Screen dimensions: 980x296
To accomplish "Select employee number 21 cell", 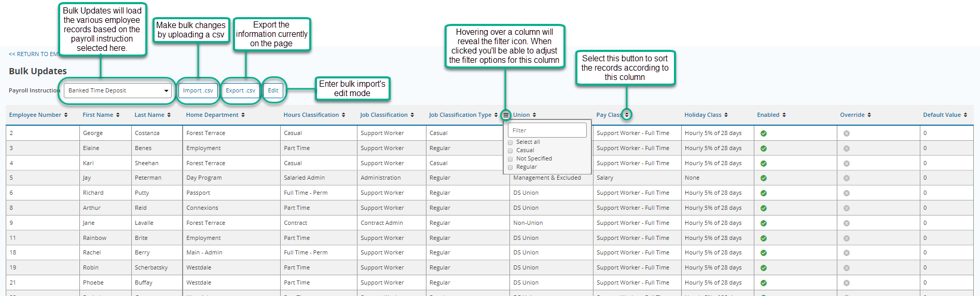I will click(43, 283).
